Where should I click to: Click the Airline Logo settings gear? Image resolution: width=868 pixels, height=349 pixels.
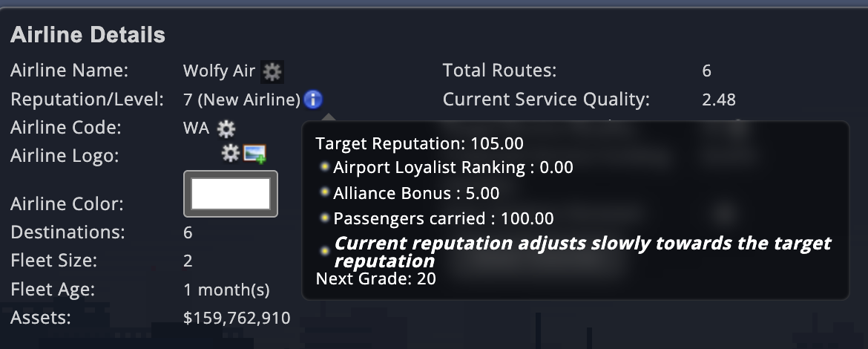click(231, 153)
